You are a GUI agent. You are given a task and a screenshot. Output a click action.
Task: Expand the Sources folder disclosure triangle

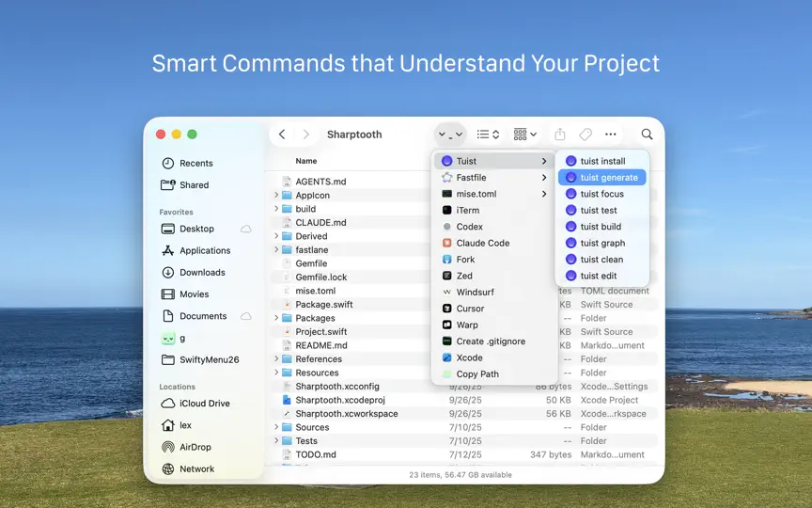coord(276,428)
